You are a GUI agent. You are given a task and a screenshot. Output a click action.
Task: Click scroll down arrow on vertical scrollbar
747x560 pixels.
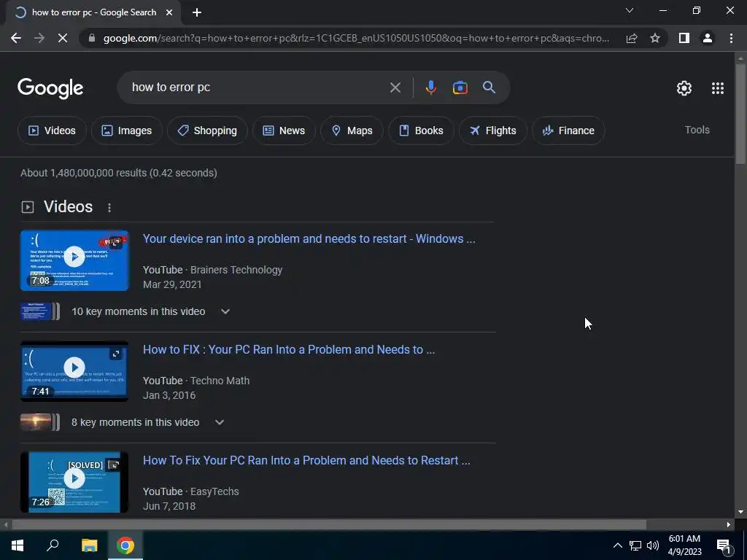tap(740, 513)
